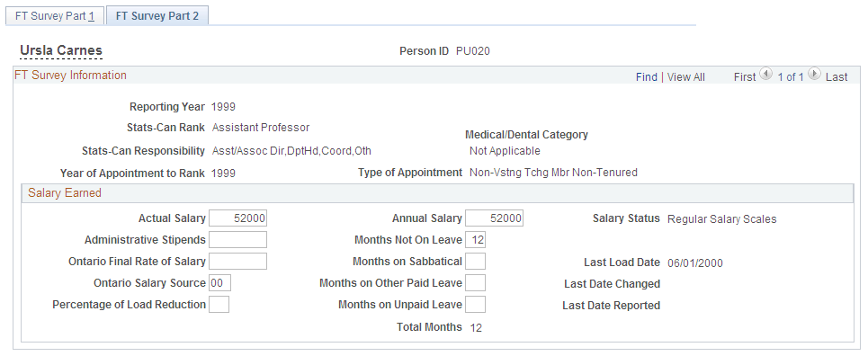
Task: Jump to the First record link
Action: coord(745,77)
